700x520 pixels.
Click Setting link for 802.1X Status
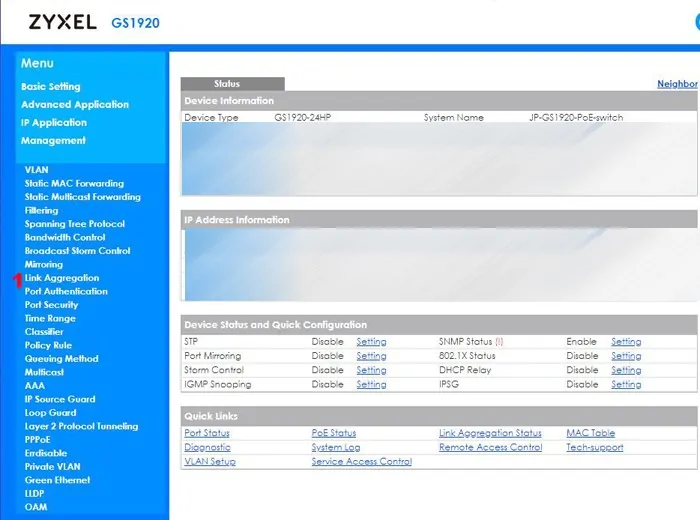pyautogui.click(x=626, y=356)
